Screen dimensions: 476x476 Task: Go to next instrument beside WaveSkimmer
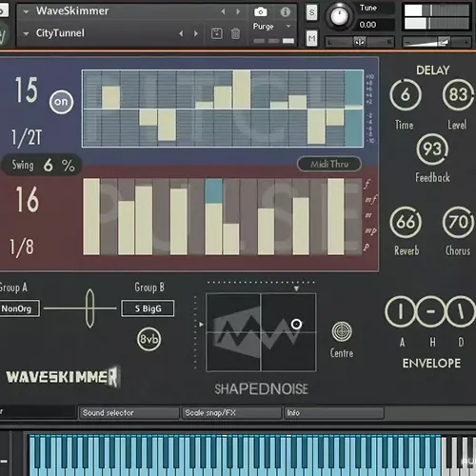click(238, 11)
